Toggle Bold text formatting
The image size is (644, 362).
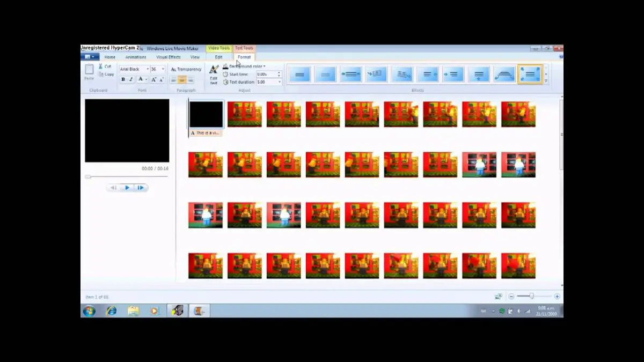point(123,79)
